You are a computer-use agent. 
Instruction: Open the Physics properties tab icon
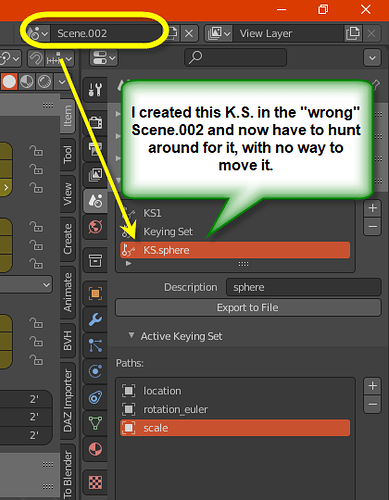(95, 371)
